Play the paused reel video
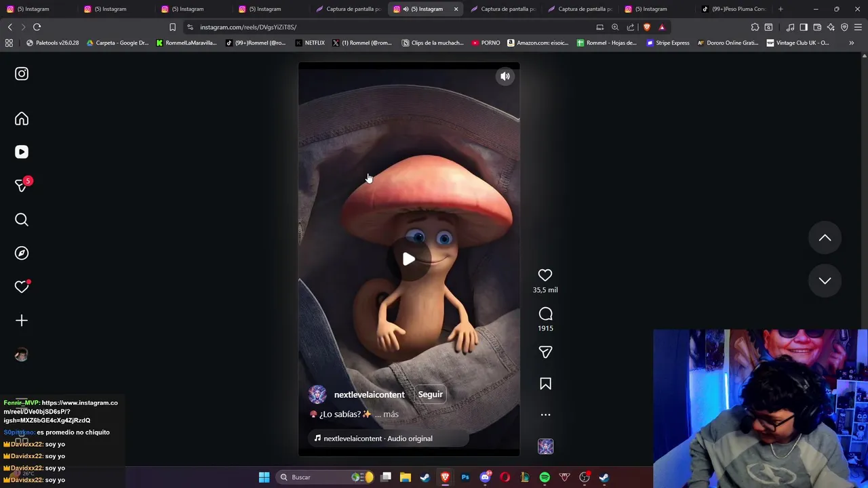The image size is (868, 488). click(x=409, y=259)
